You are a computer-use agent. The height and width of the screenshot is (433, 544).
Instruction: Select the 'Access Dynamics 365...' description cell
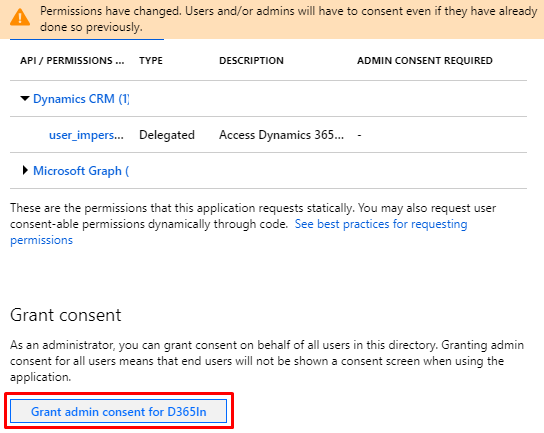(x=281, y=135)
